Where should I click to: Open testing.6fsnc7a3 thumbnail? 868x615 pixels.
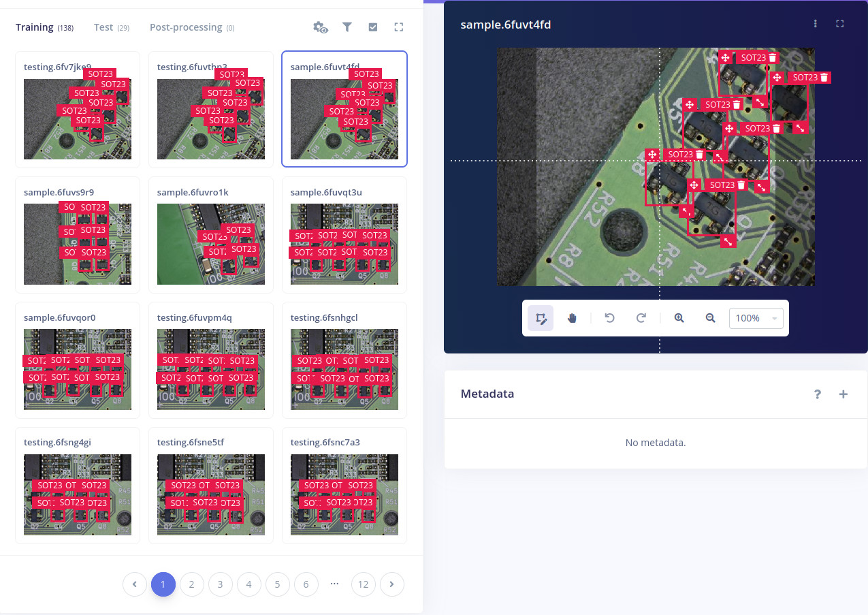coord(344,494)
